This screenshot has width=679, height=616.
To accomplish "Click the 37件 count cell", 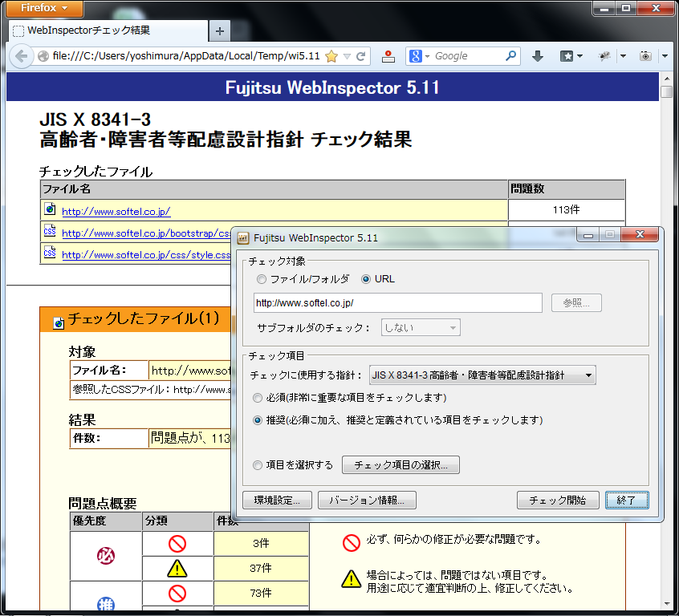I will click(x=261, y=569).
